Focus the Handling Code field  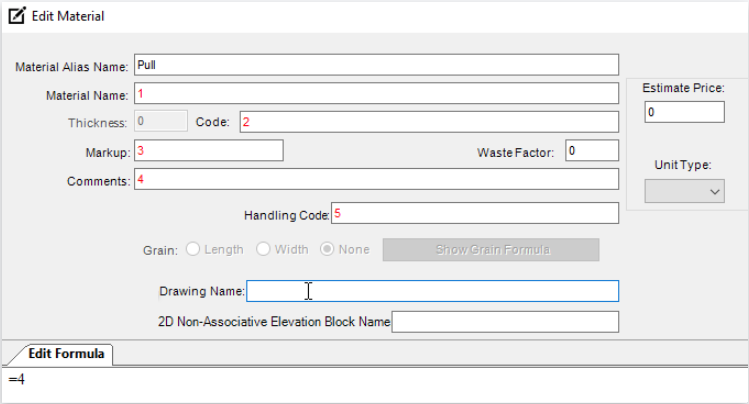click(x=475, y=213)
